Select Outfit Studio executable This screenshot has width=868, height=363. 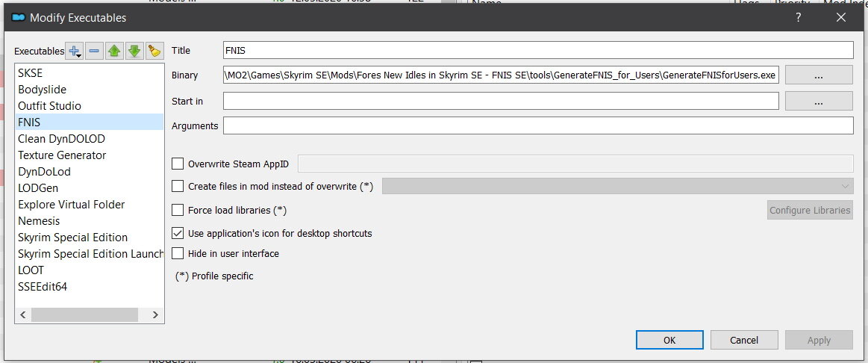point(89,106)
